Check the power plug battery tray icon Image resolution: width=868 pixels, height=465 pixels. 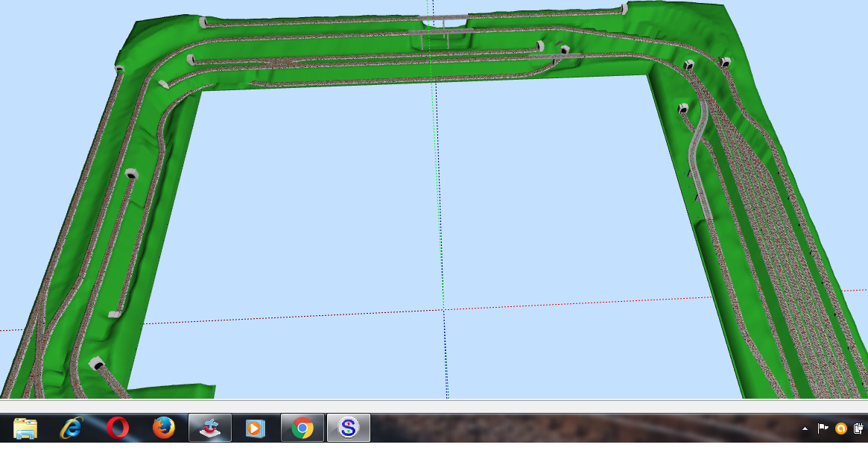pos(858,428)
